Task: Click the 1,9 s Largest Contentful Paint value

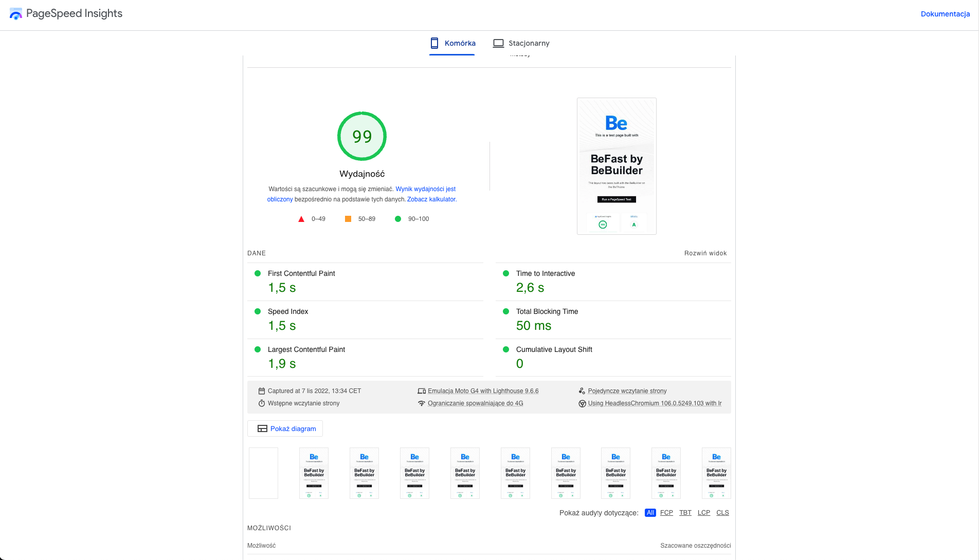Action: click(x=282, y=364)
